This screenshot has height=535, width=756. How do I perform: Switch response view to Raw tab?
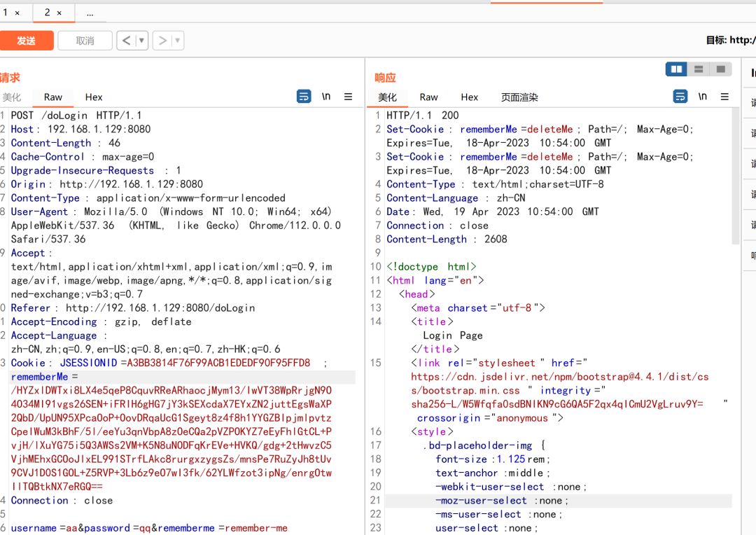(428, 97)
